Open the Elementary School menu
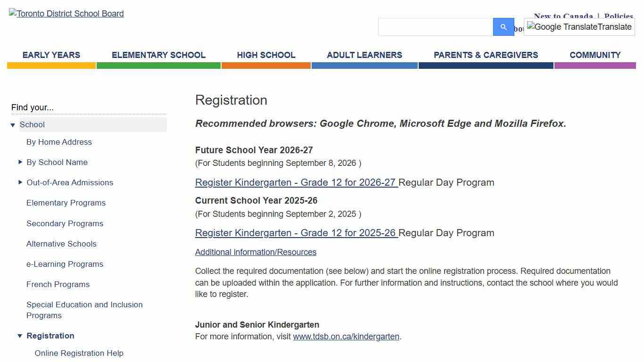 (158, 55)
